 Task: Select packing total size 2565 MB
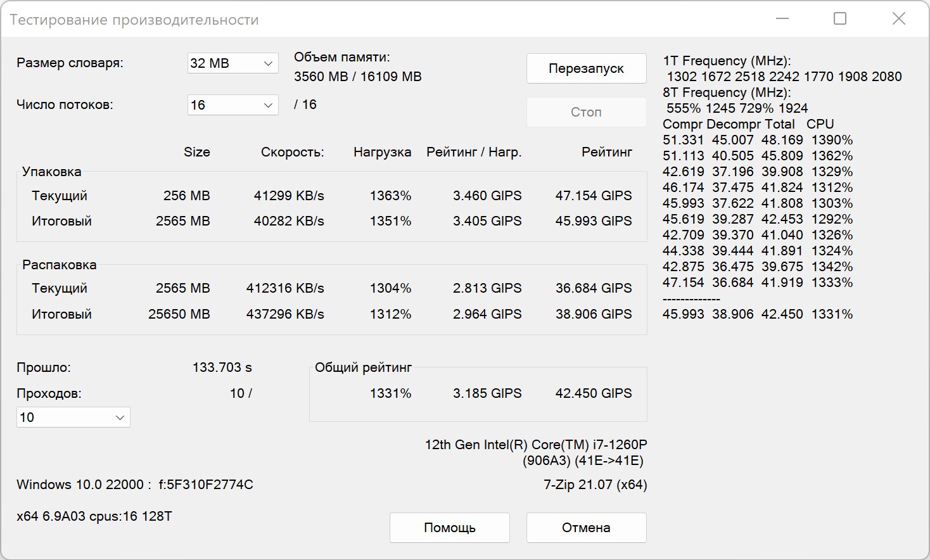click(182, 221)
